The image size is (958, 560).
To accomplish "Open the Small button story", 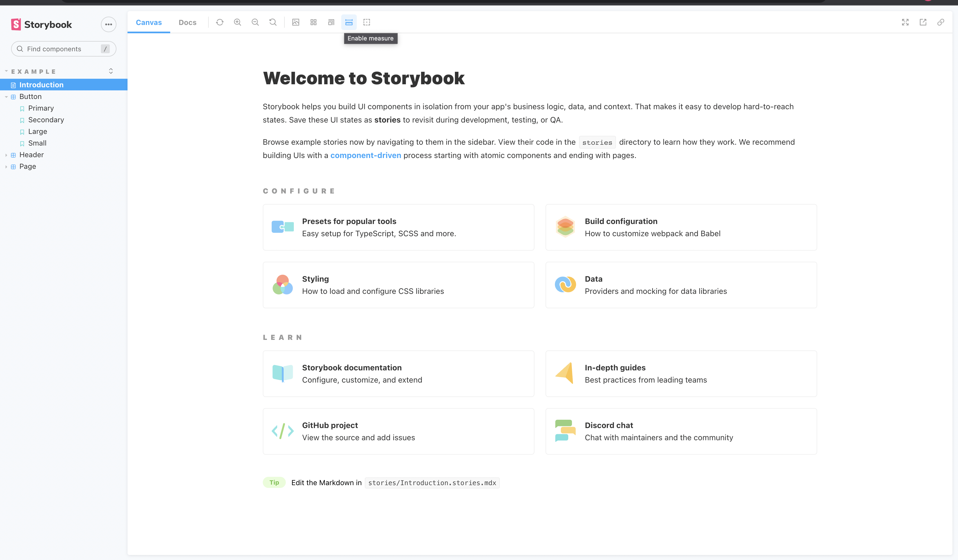I will [x=37, y=143].
